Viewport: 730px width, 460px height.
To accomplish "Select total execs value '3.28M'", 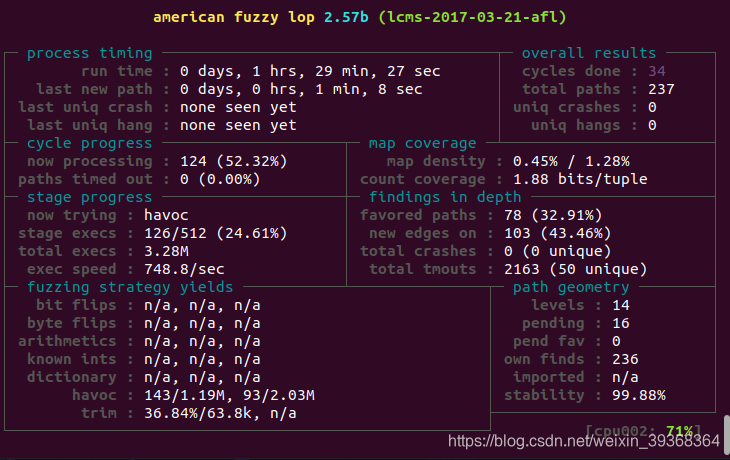I will click(x=166, y=251).
